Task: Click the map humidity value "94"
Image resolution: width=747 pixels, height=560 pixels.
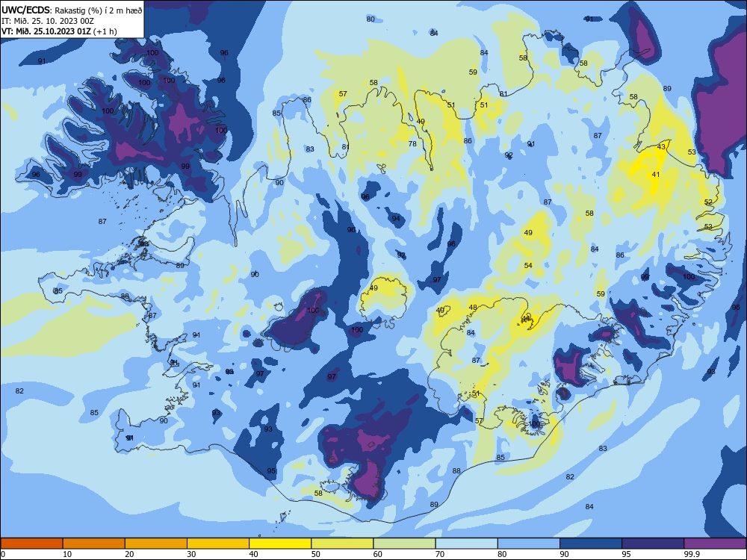Action: tap(397, 219)
